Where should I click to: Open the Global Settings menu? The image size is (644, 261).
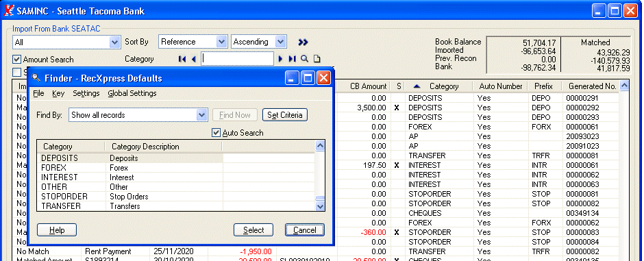132,93
